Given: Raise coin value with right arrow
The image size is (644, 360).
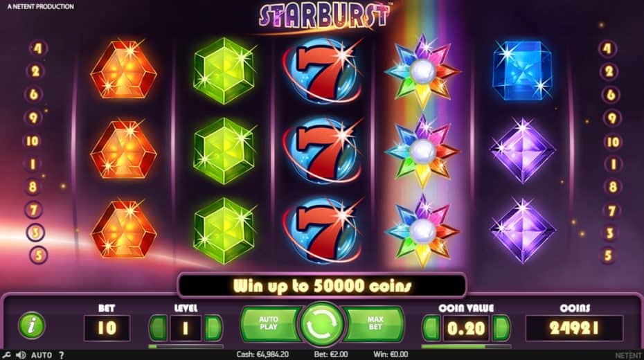Looking at the screenshot, I should point(501,327).
